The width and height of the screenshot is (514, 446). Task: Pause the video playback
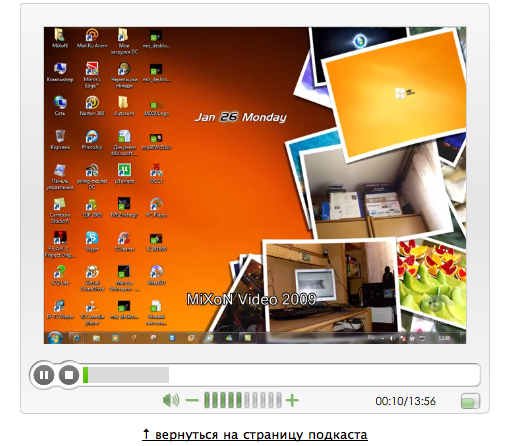click(44, 375)
